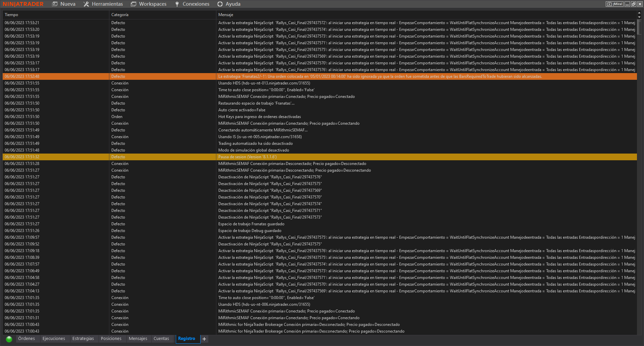The height and width of the screenshot is (346, 644).
Task: Click timestamp 06/06/2023 17:01:31
Action: 22,318
